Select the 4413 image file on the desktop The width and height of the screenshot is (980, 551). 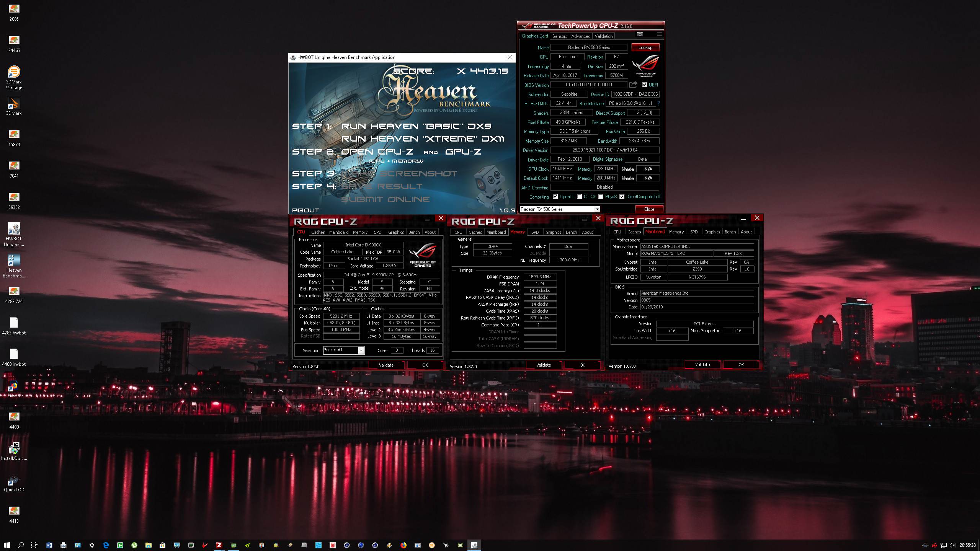[14, 514]
